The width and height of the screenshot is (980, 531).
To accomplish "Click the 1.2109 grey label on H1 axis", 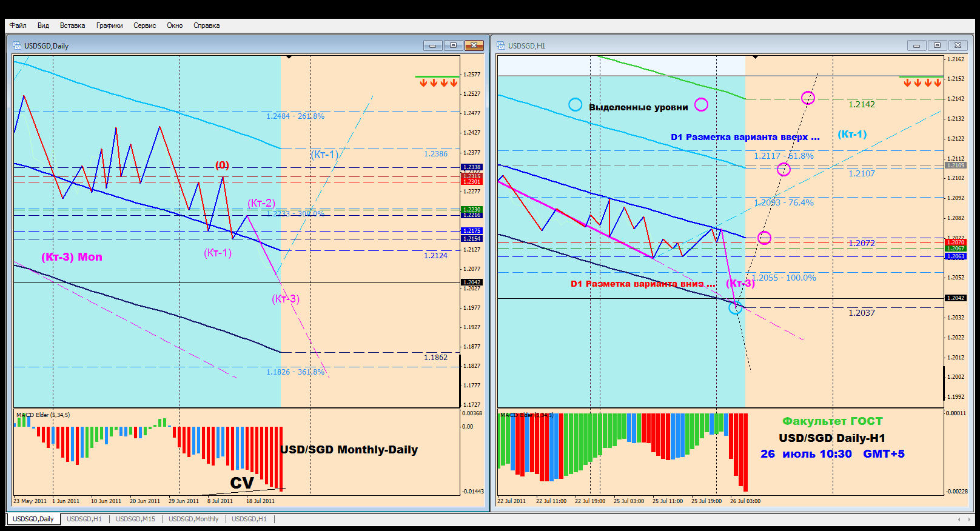I will click(956, 165).
